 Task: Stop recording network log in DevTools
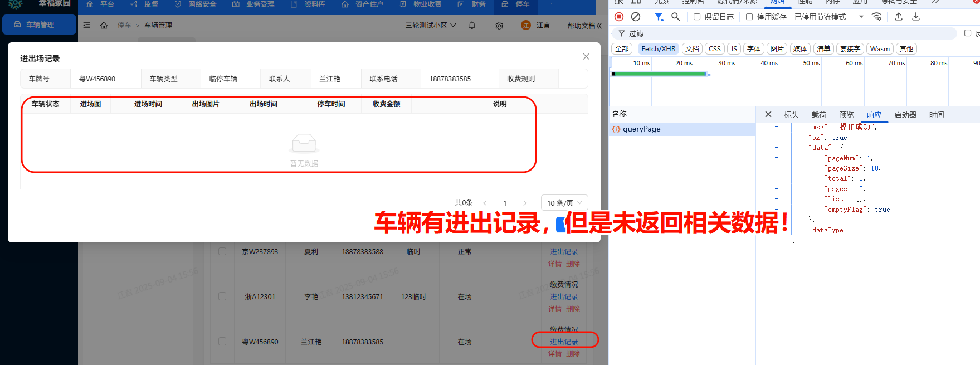tap(619, 17)
